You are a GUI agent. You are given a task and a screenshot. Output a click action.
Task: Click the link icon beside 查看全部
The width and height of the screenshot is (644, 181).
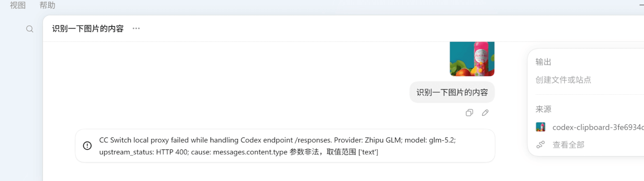(540, 145)
